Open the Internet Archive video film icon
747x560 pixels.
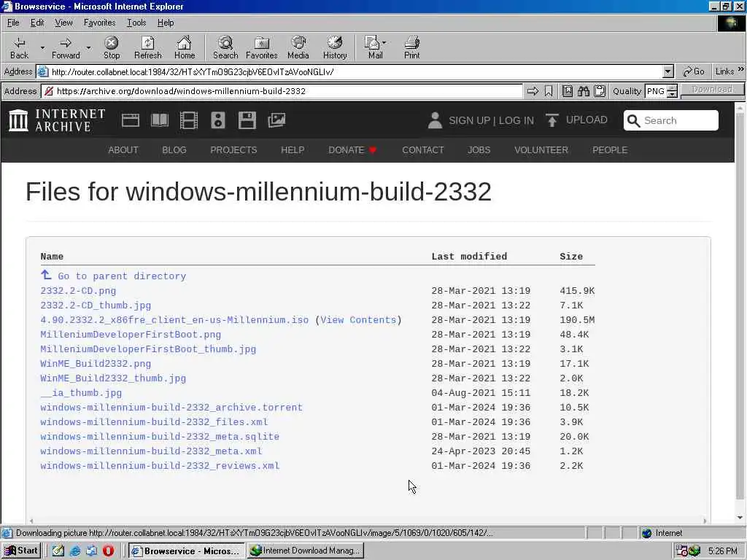pos(189,120)
